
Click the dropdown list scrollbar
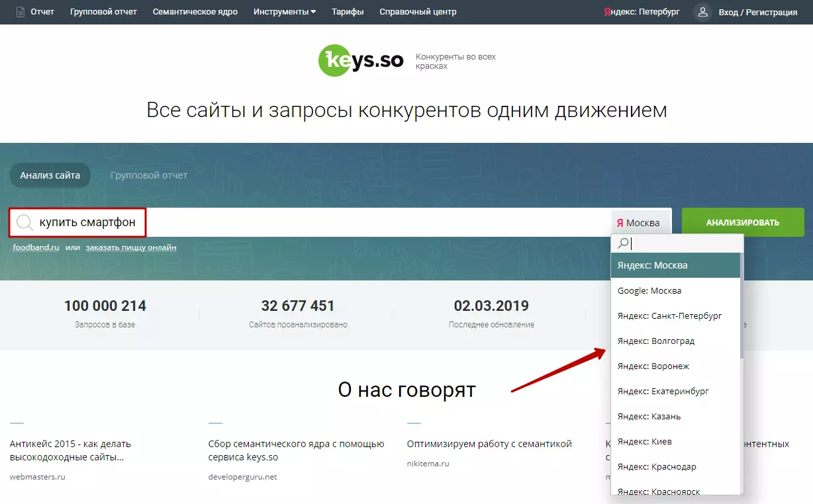(x=741, y=306)
